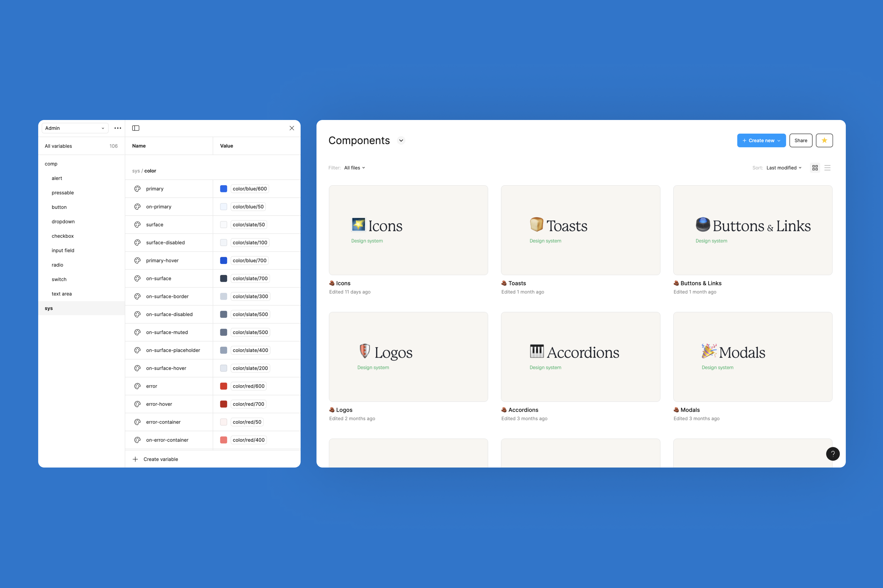Click the Share button
The height and width of the screenshot is (588, 883).
(800, 141)
